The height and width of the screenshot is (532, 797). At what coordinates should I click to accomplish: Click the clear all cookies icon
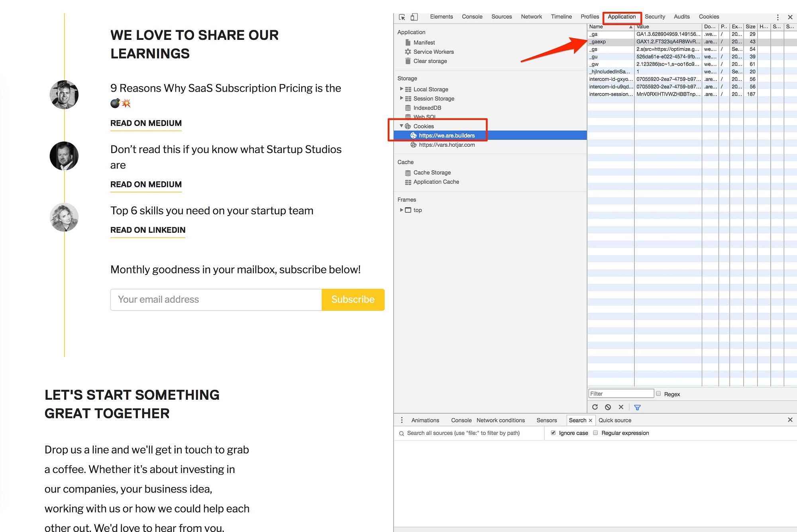coord(608,407)
